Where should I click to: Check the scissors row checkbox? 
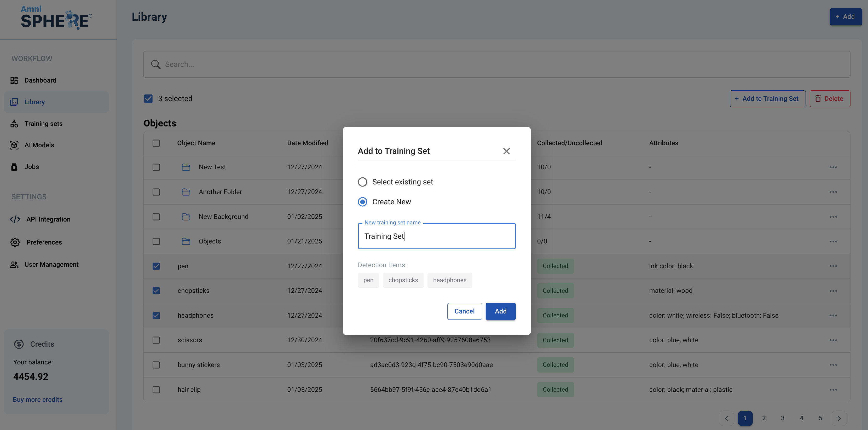[x=156, y=340]
